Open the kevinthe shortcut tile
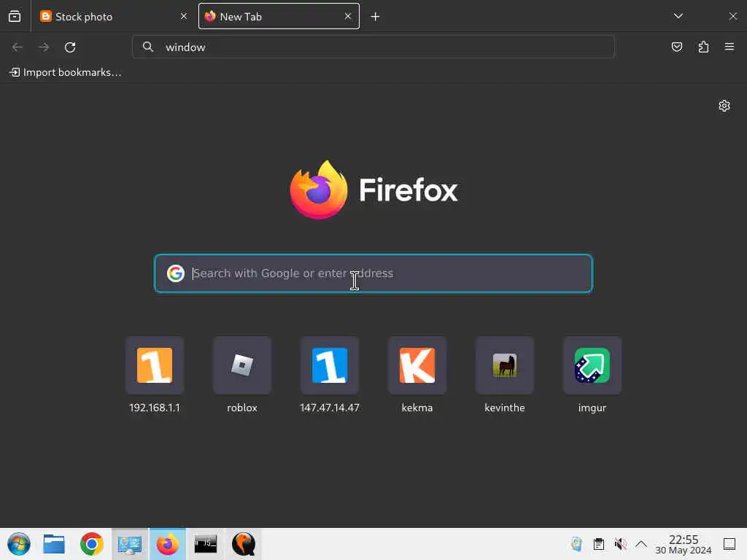 [x=505, y=365]
